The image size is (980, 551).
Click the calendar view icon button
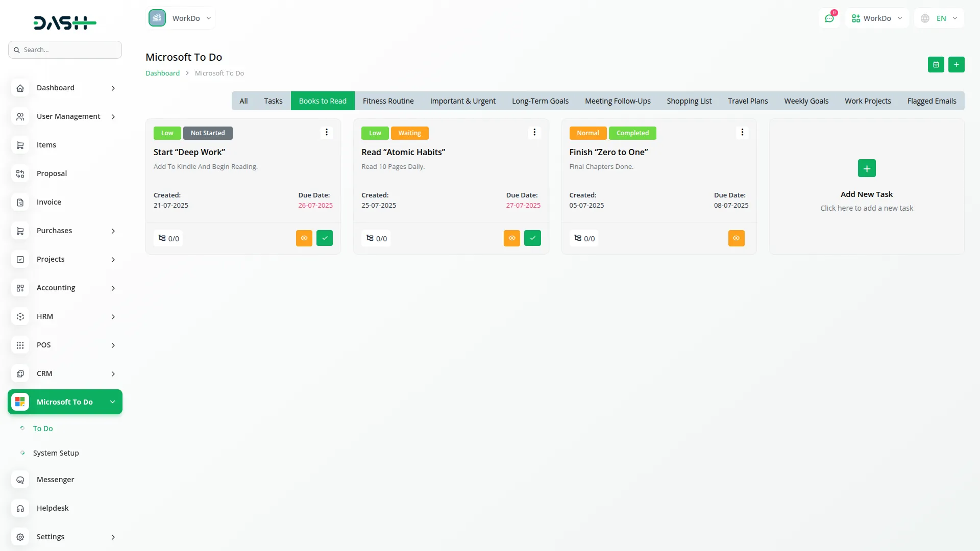click(x=936, y=65)
